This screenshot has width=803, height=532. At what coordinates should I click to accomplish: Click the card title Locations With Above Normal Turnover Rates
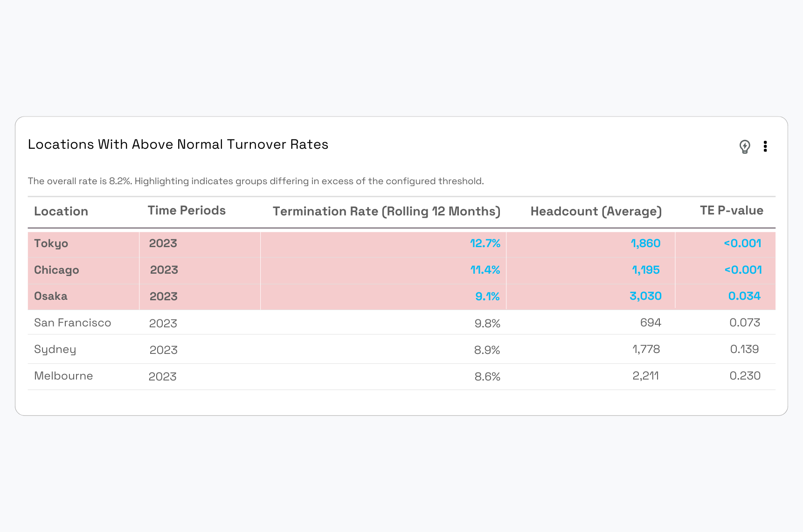178,145
